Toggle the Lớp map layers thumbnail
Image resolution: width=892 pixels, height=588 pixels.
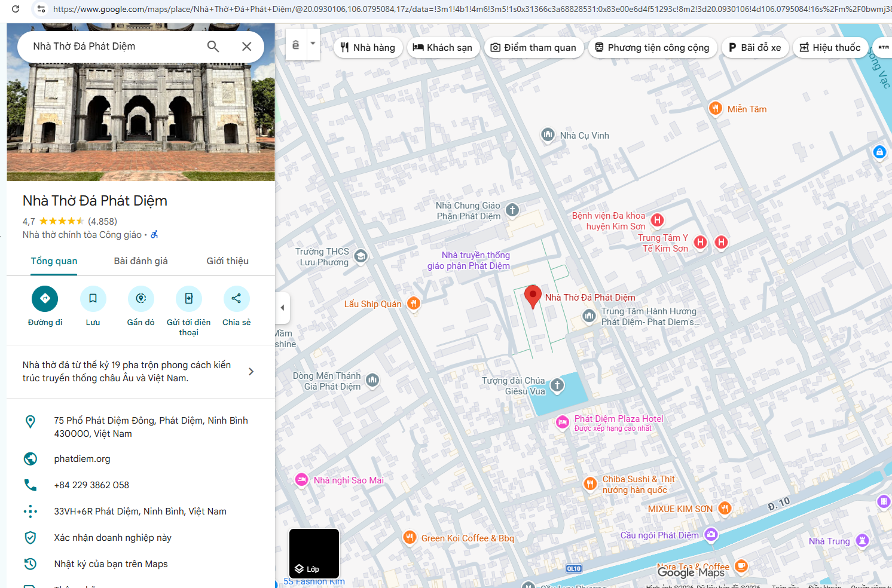point(314,553)
